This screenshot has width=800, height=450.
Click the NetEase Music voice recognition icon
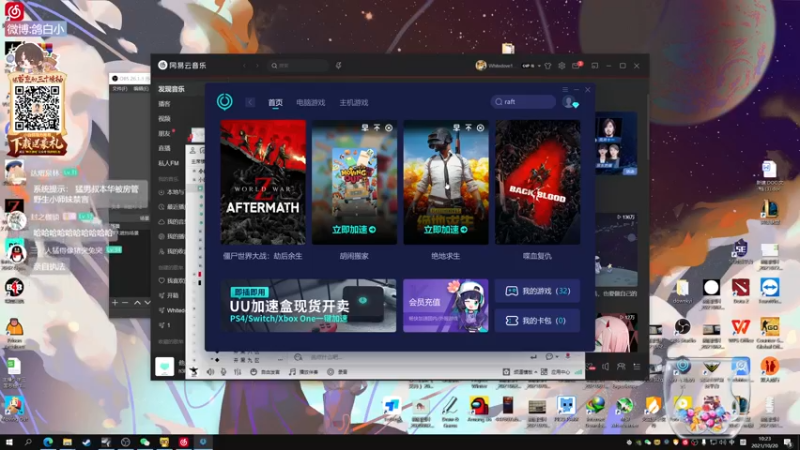[338, 65]
